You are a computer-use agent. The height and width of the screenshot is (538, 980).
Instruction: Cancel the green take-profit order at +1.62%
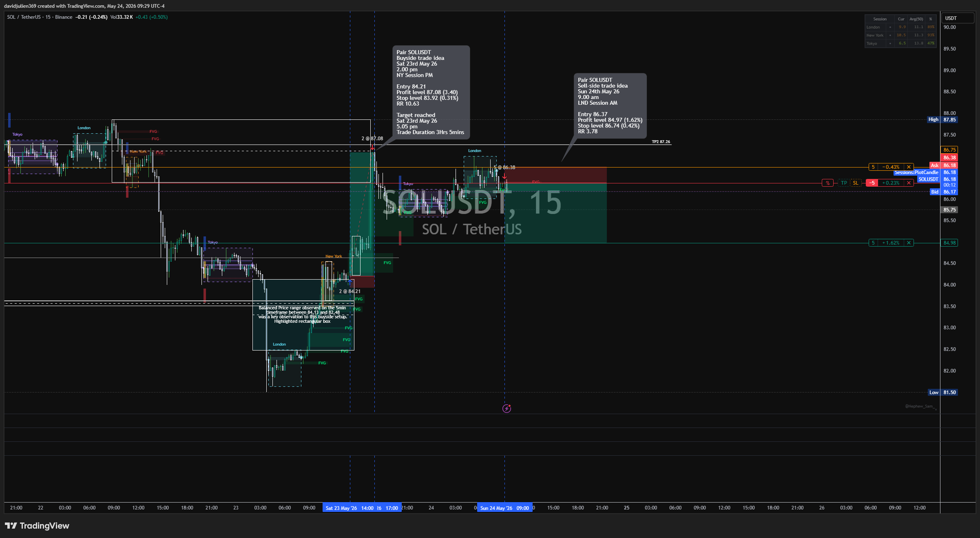(x=909, y=243)
